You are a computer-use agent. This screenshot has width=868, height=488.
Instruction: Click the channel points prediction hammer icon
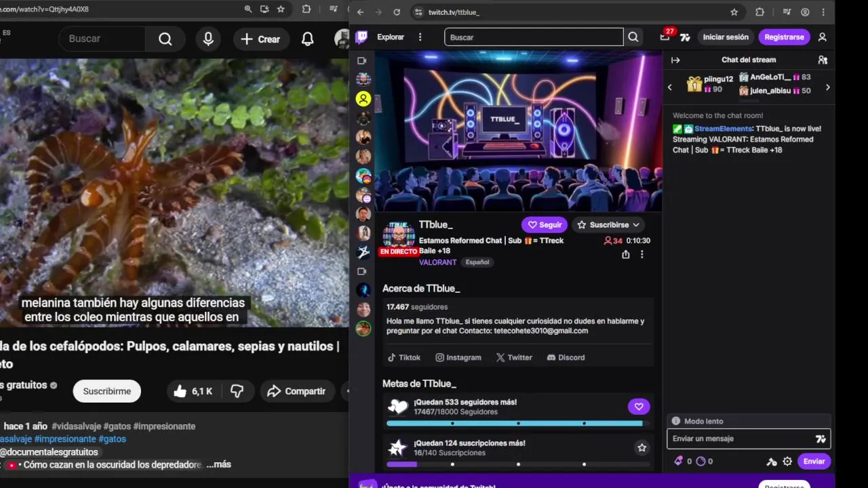(x=772, y=462)
